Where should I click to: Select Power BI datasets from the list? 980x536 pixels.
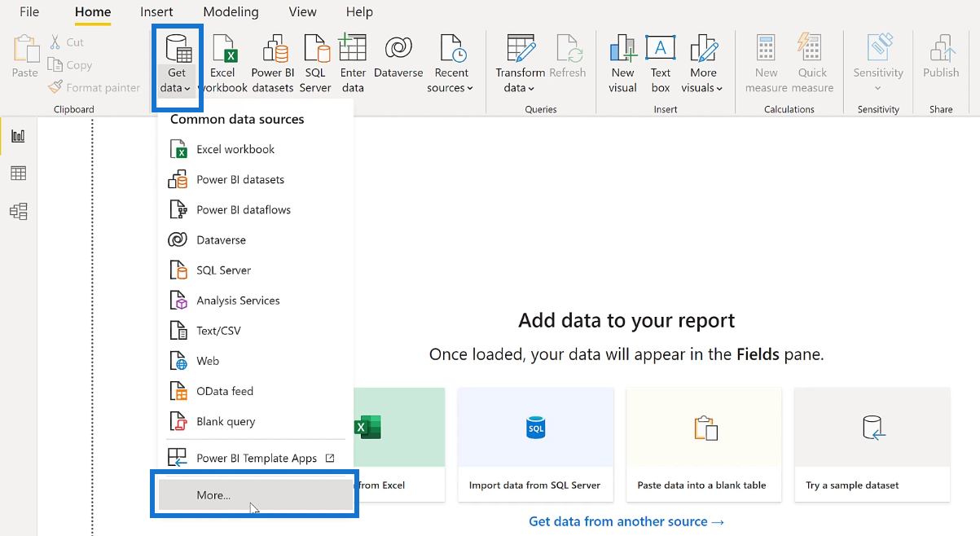tap(256, 179)
